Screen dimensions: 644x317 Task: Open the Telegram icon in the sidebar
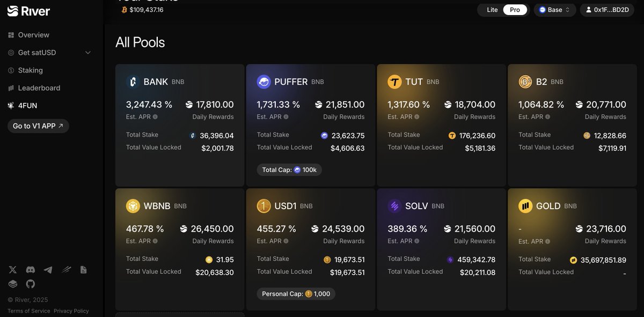click(48, 270)
